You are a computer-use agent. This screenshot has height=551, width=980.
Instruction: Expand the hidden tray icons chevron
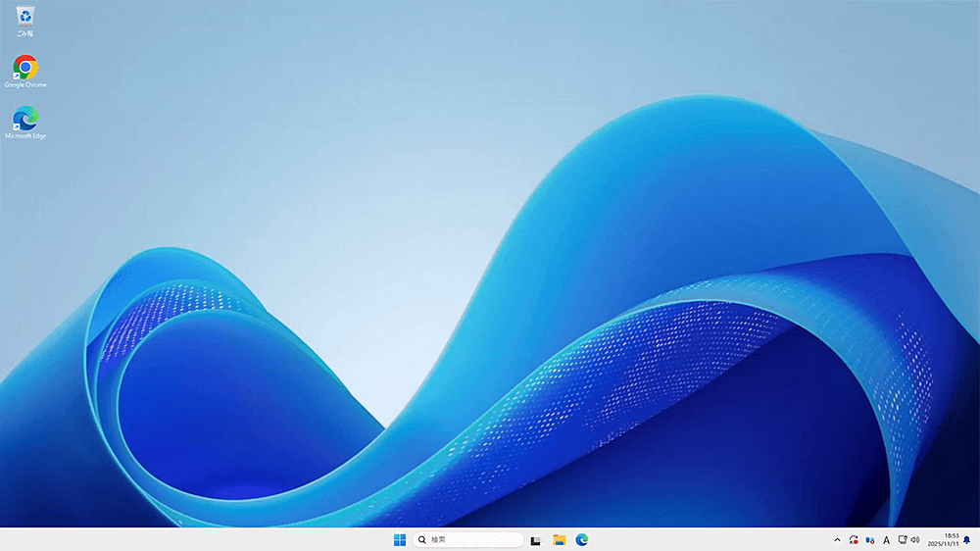point(837,540)
